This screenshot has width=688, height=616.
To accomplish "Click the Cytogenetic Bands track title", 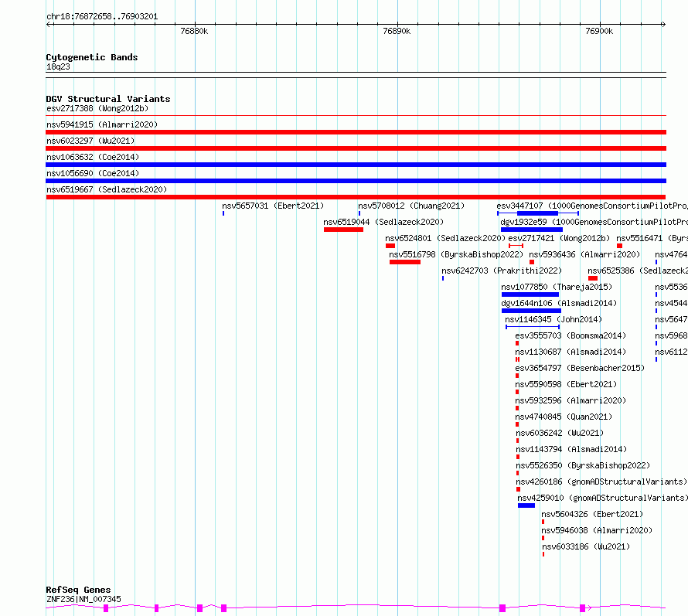I will [92, 57].
